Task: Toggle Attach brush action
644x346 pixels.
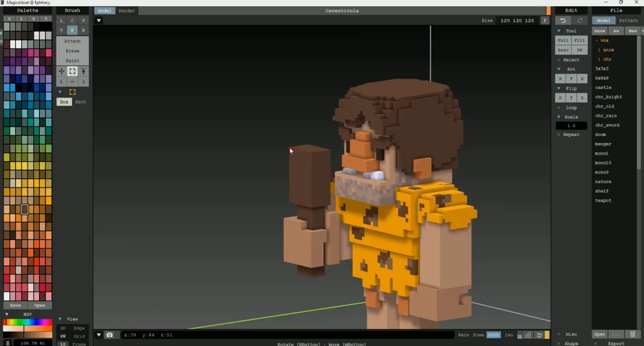Action: (72, 41)
